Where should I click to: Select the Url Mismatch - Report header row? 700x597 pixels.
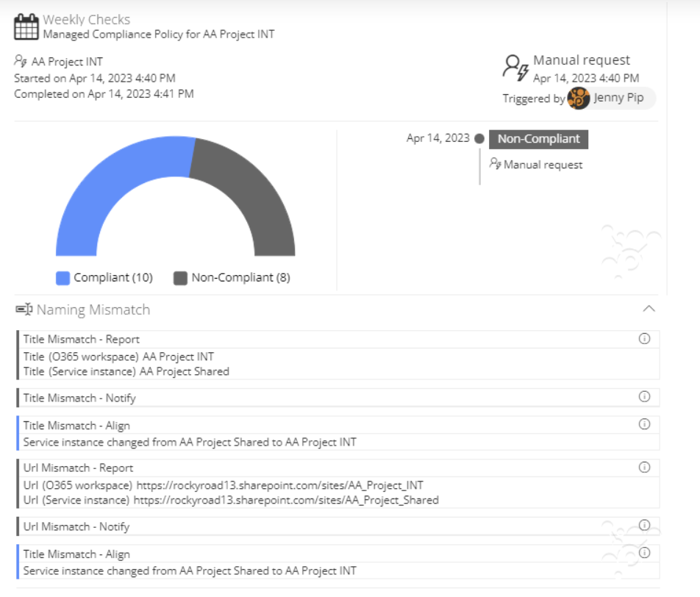click(x=338, y=468)
